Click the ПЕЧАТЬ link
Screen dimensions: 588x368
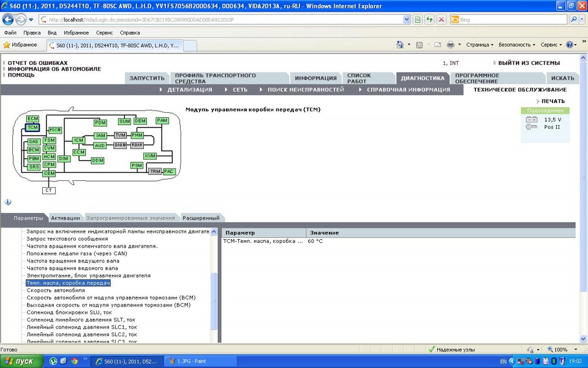(553, 101)
